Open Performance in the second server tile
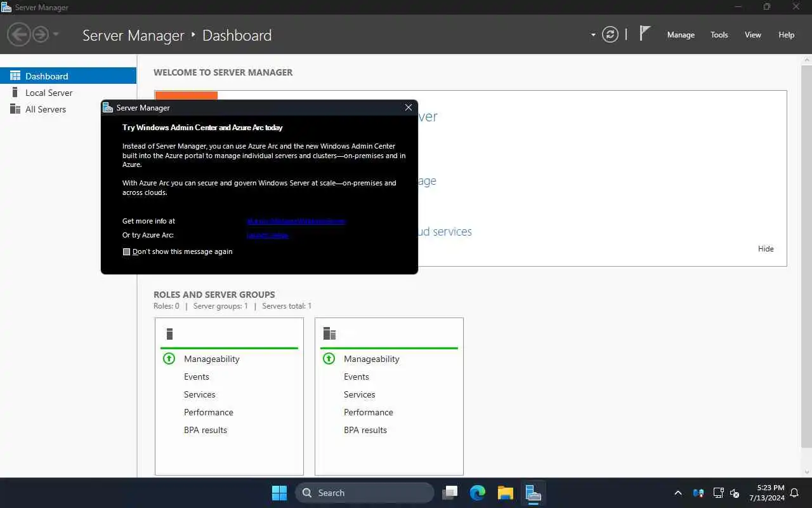Screen dimensions: 812x508 coord(368,412)
